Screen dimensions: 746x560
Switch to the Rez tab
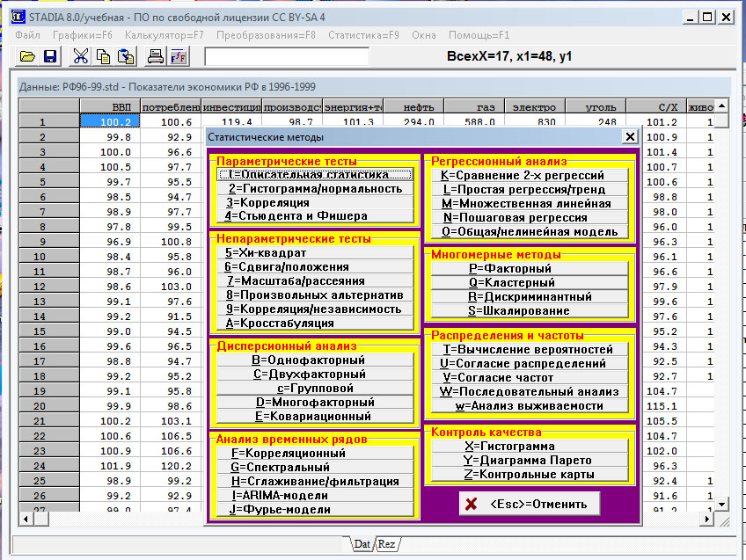[x=386, y=544]
